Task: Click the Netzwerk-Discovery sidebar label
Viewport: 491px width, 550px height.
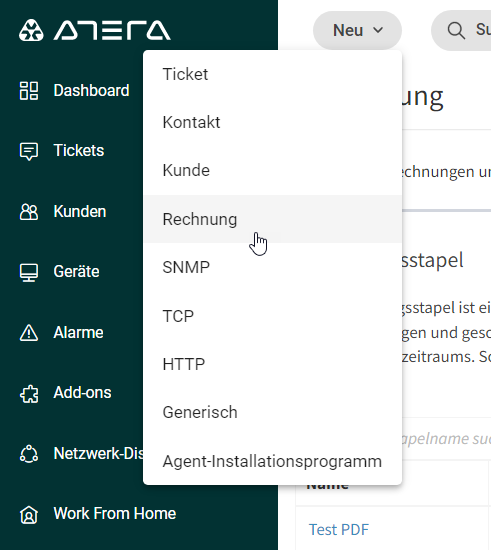Action: pos(99,454)
